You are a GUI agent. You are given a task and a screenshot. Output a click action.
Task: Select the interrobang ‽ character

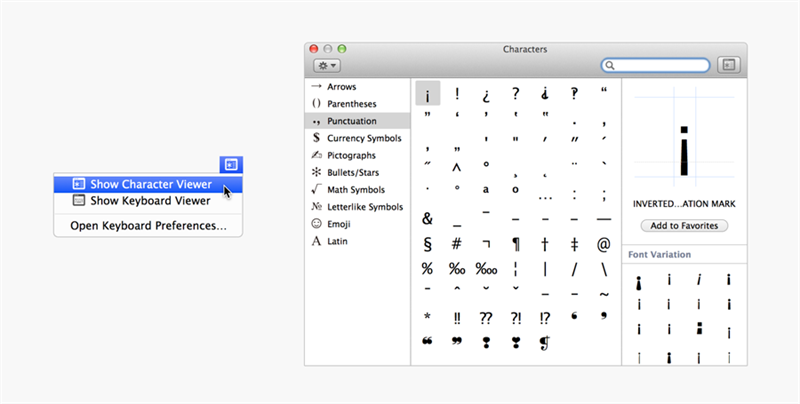tap(574, 93)
